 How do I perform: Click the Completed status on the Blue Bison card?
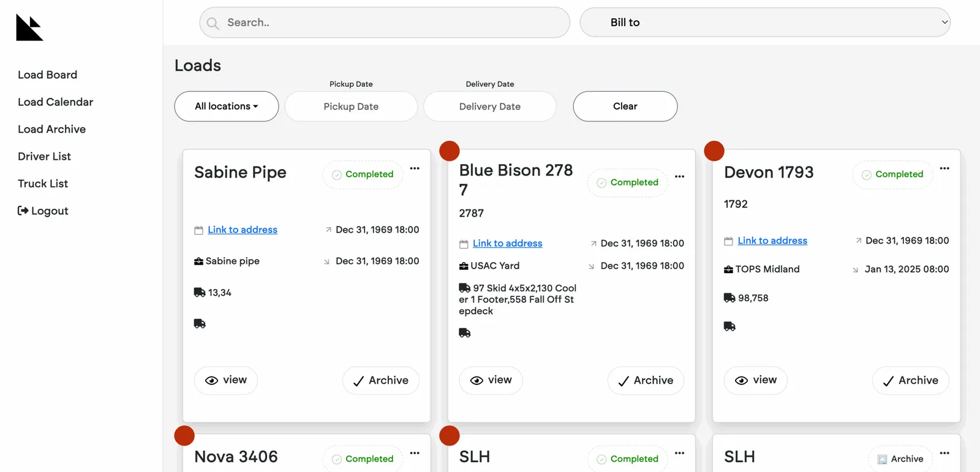pos(628,182)
